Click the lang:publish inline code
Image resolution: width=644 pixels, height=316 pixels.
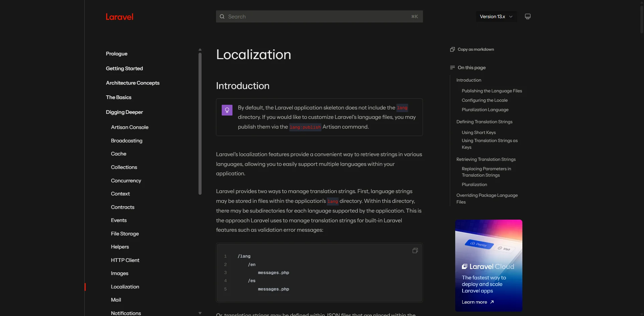[x=305, y=127]
